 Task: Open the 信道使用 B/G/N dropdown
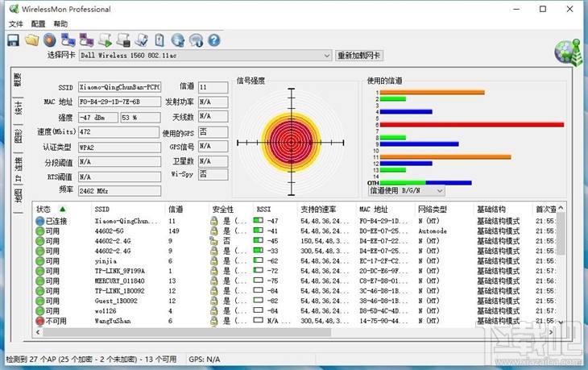tap(407, 190)
